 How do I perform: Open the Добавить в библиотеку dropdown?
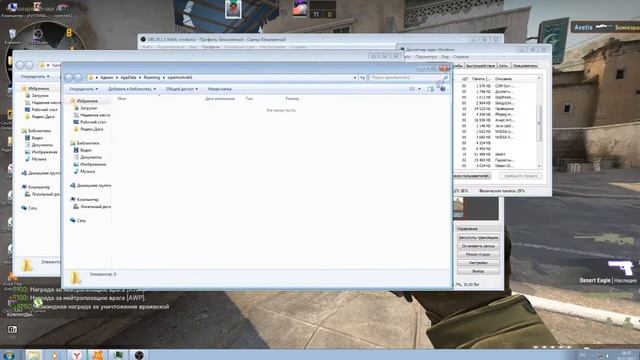(132, 89)
